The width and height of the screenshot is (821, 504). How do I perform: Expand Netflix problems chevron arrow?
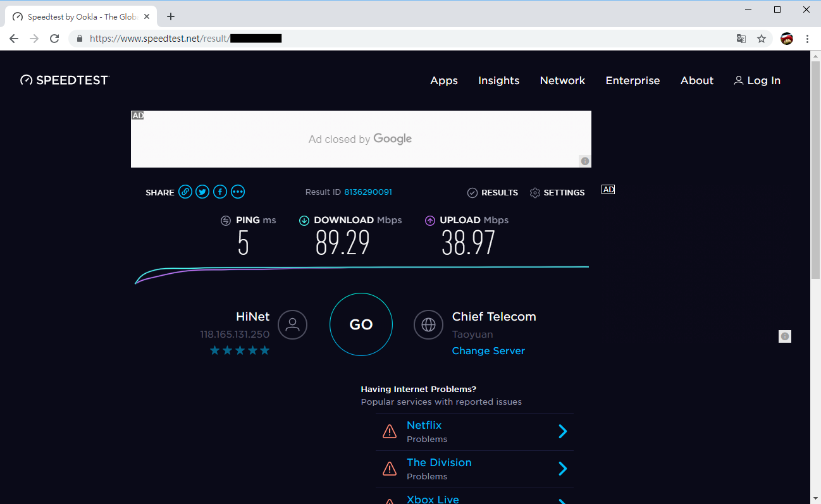pos(562,431)
